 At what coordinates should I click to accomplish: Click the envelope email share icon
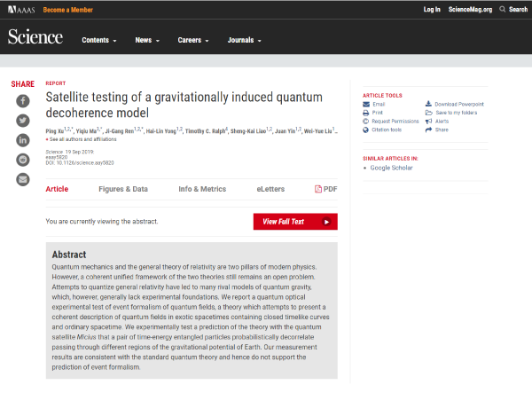(23, 179)
